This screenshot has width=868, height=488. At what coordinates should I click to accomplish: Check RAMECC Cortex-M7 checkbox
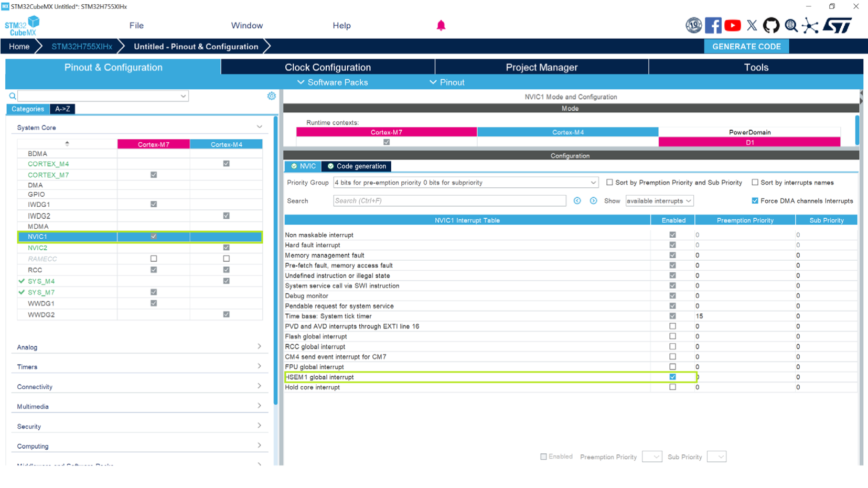coord(154,259)
